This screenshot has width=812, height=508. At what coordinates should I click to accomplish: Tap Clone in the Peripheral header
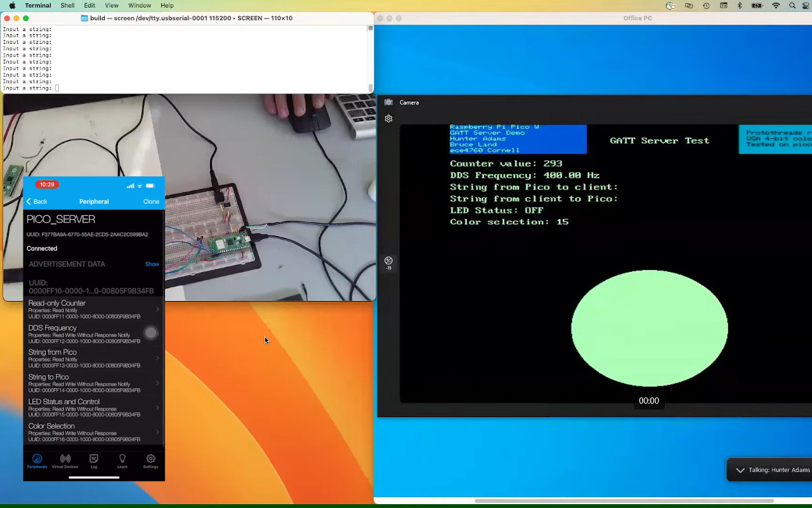151,201
